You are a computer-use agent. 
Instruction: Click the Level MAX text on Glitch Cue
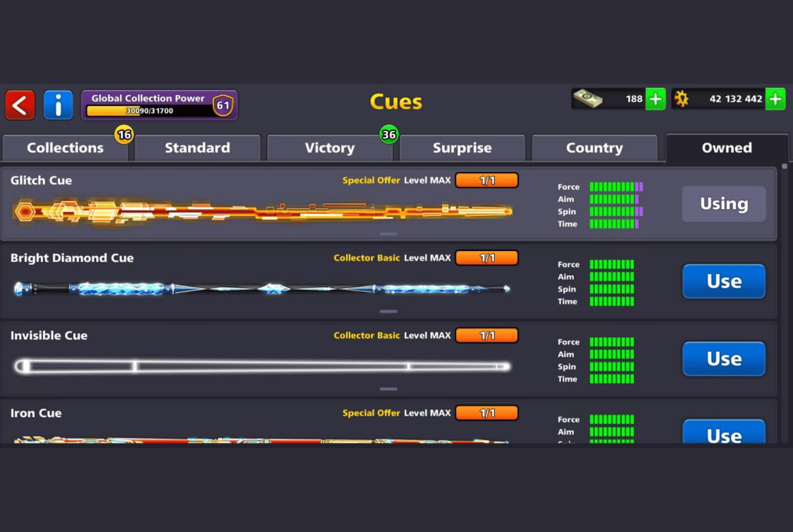point(427,180)
